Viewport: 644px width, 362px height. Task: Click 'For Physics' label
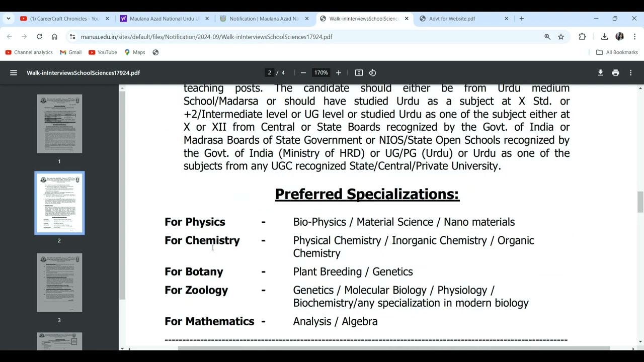[x=195, y=222]
